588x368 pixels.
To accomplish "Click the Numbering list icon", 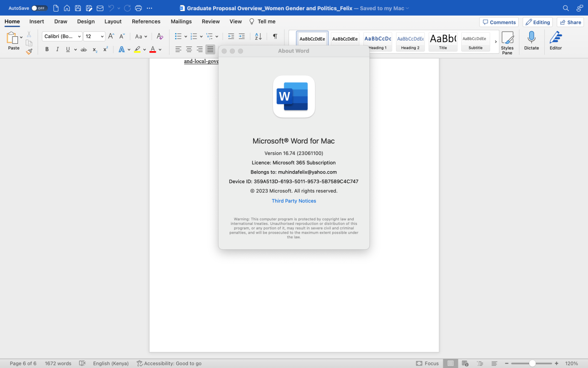I will (194, 36).
